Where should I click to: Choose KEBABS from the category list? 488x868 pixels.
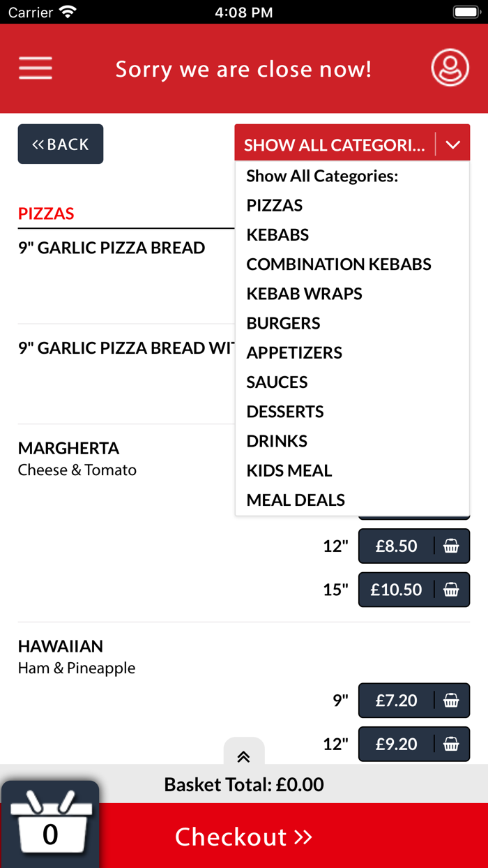(277, 235)
